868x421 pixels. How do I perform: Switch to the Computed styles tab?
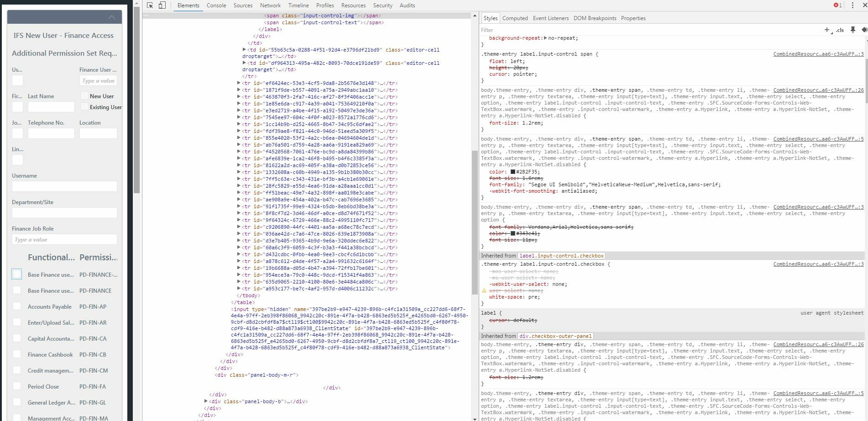point(515,18)
